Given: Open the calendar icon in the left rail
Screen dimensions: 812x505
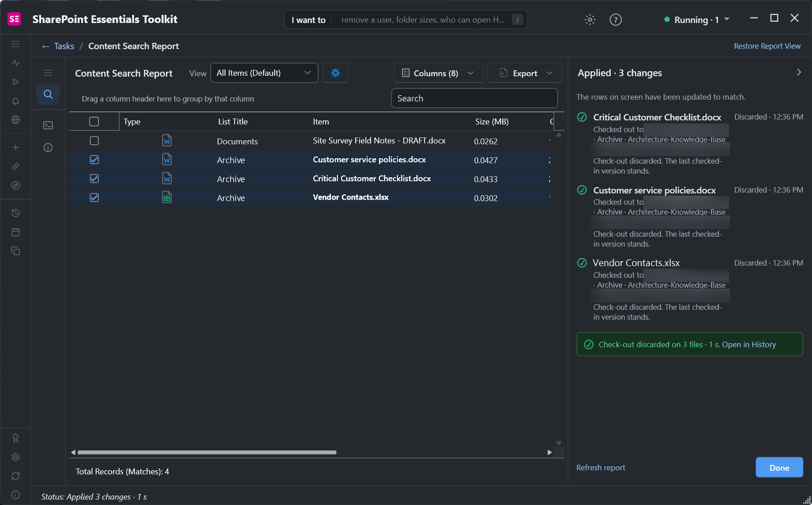Looking at the screenshot, I should coord(16,232).
